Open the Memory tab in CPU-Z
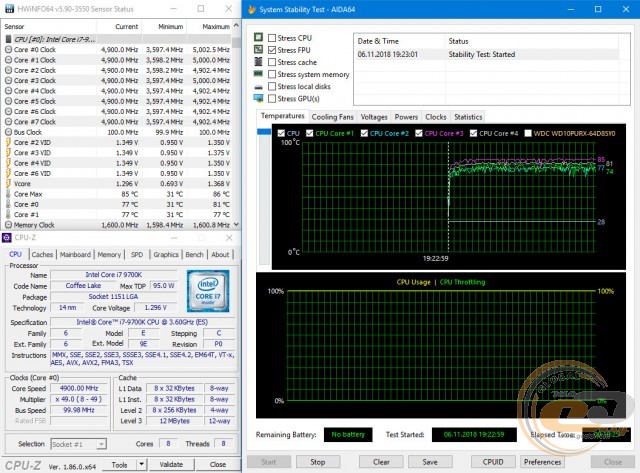This screenshot has height=473, width=640. tap(109, 255)
